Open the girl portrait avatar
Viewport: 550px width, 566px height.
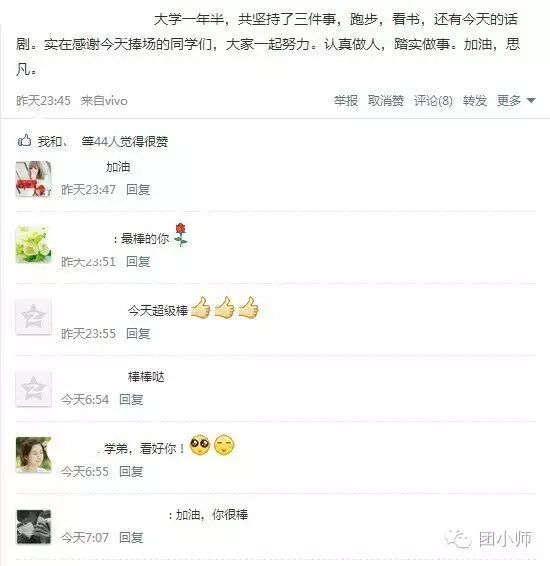33,455
